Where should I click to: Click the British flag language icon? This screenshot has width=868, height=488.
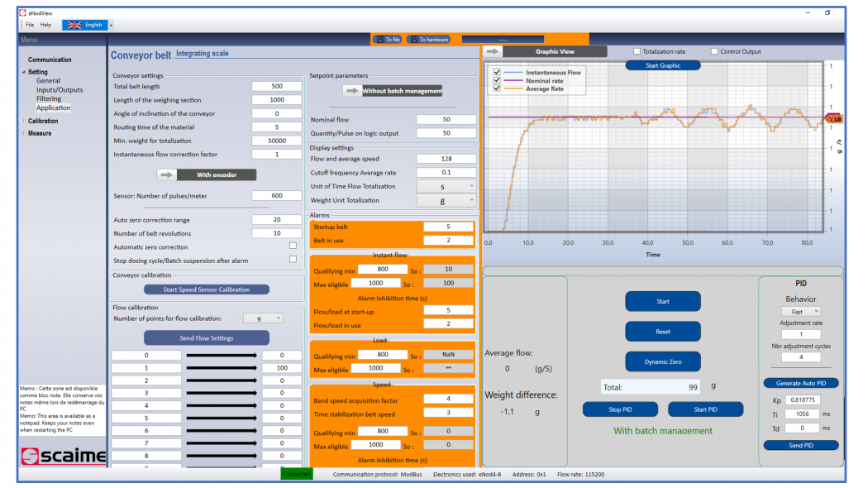tap(74, 24)
